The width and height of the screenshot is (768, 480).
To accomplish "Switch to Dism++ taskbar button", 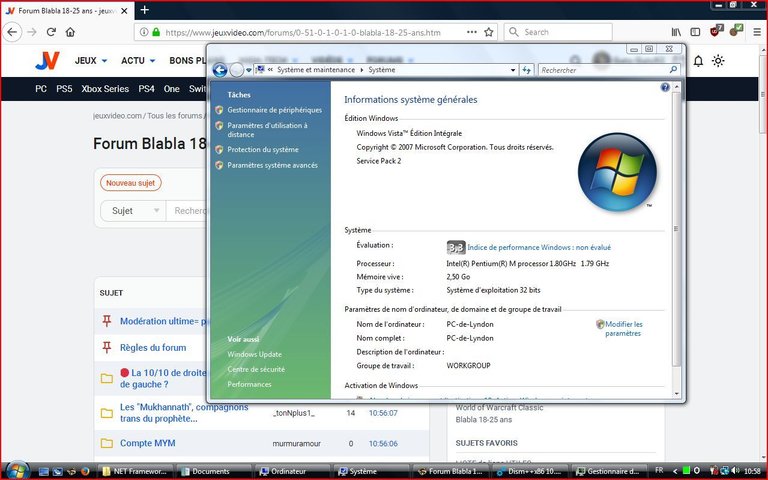I will [530, 471].
